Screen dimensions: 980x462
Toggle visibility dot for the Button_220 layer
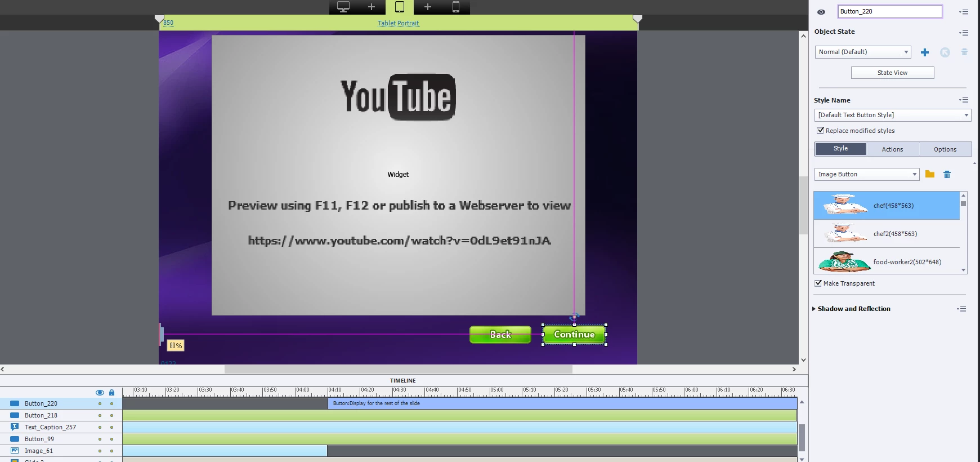[100, 403]
